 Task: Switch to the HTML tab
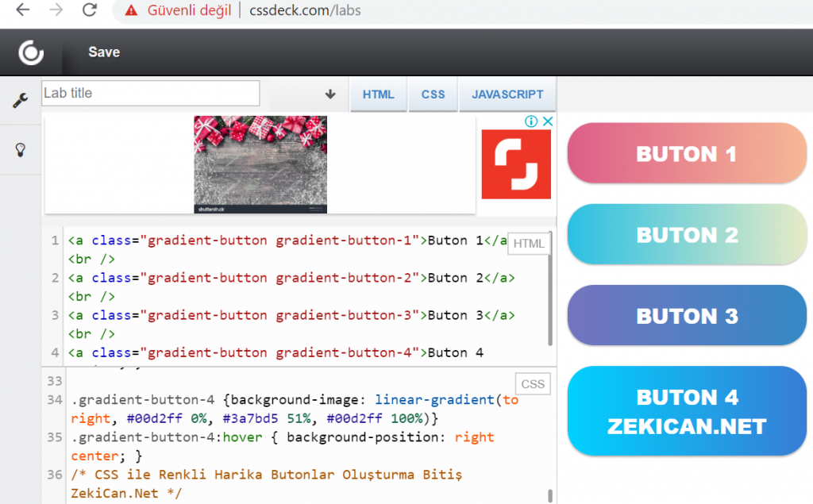pyautogui.click(x=378, y=94)
